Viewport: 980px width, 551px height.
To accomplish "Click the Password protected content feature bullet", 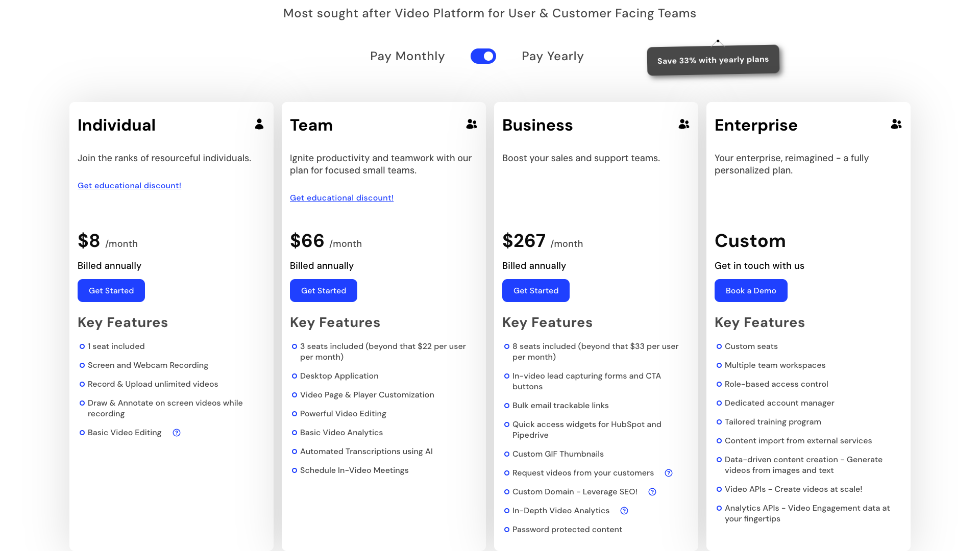I will [x=567, y=529].
